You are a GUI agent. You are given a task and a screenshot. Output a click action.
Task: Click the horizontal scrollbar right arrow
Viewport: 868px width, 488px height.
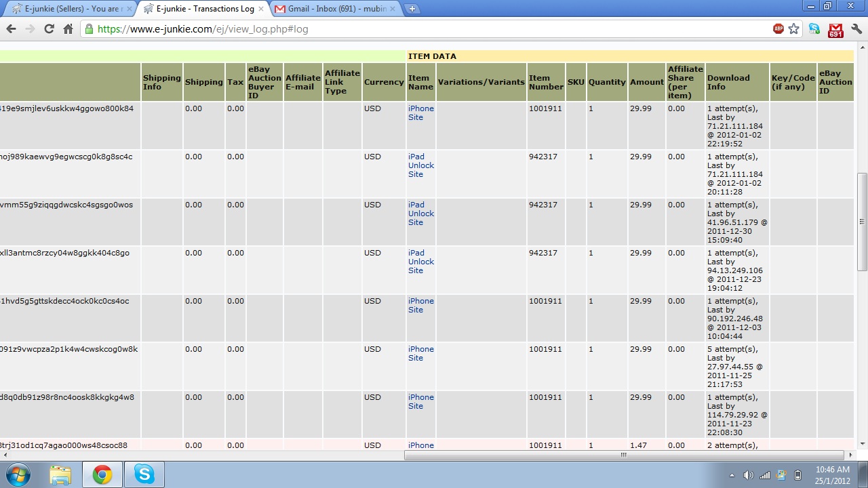pos(851,455)
